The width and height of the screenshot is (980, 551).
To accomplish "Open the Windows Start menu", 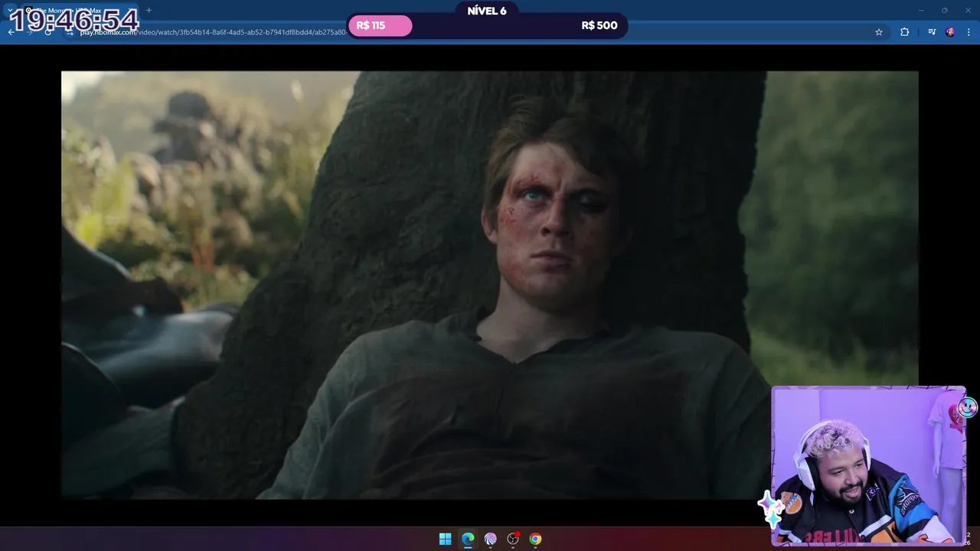I will click(x=445, y=540).
